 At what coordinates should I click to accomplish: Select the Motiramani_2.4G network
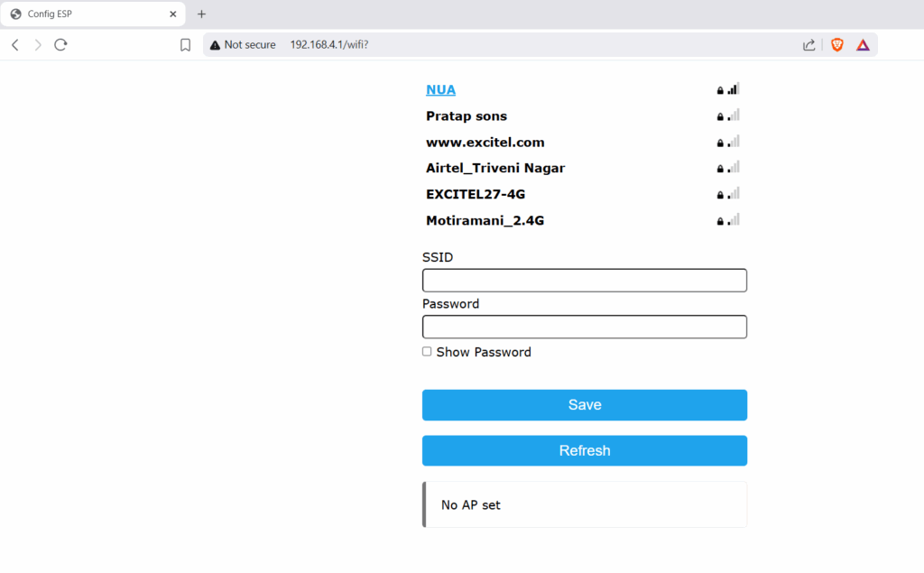coord(485,220)
